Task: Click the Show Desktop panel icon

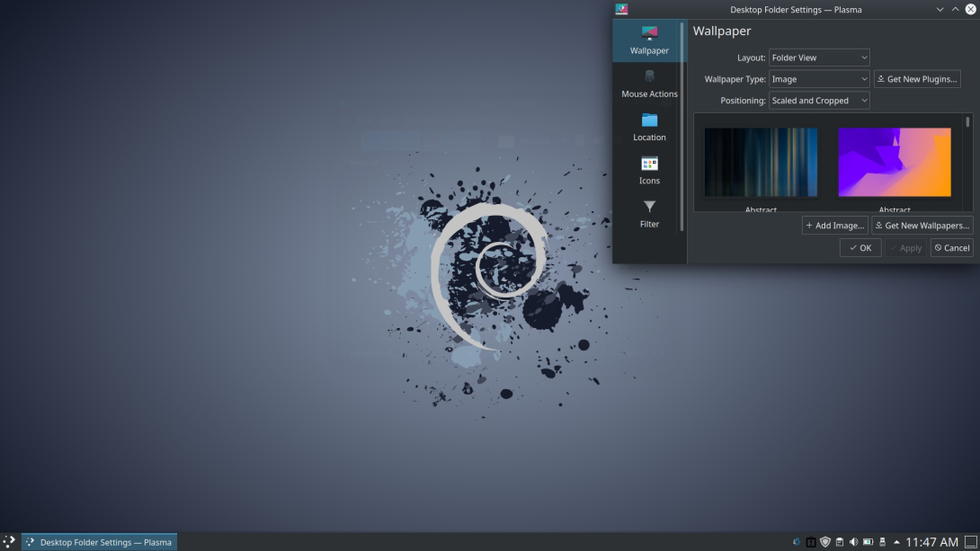Action: (x=971, y=542)
